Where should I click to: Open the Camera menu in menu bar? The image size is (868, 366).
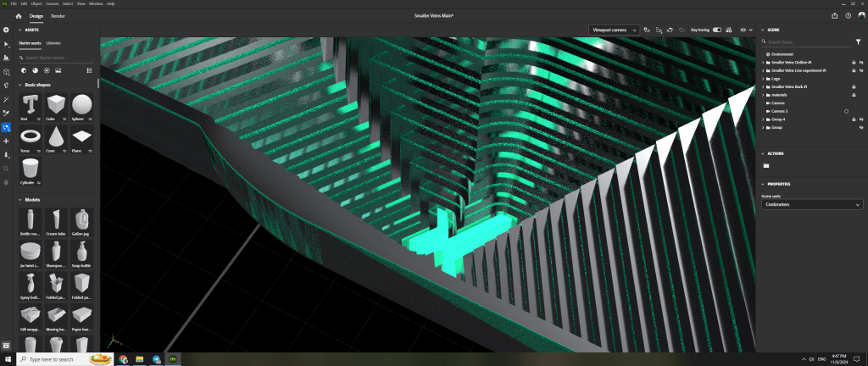click(53, 3)
